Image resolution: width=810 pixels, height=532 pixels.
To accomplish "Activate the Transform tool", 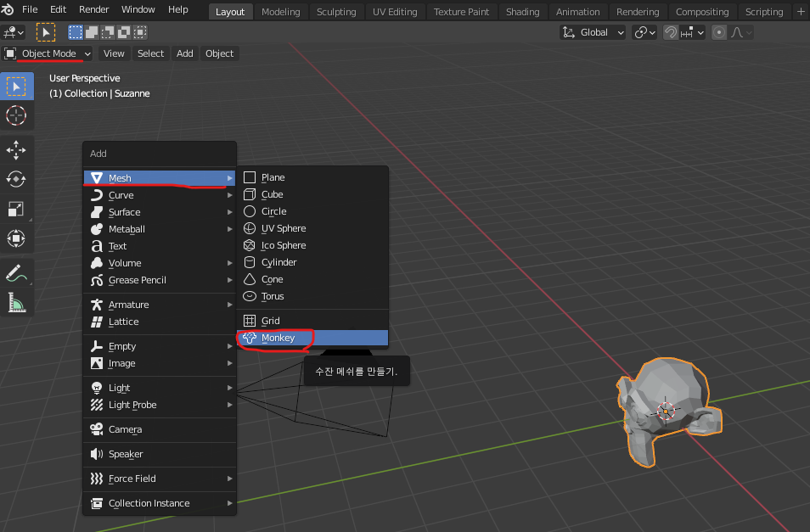I will tap(16, 238).
